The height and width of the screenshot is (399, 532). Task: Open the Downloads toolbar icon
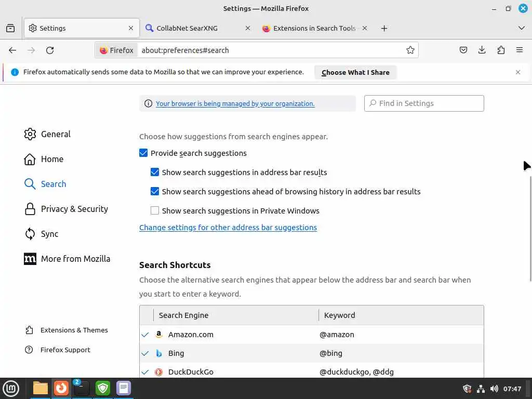[x=482, y=50]
